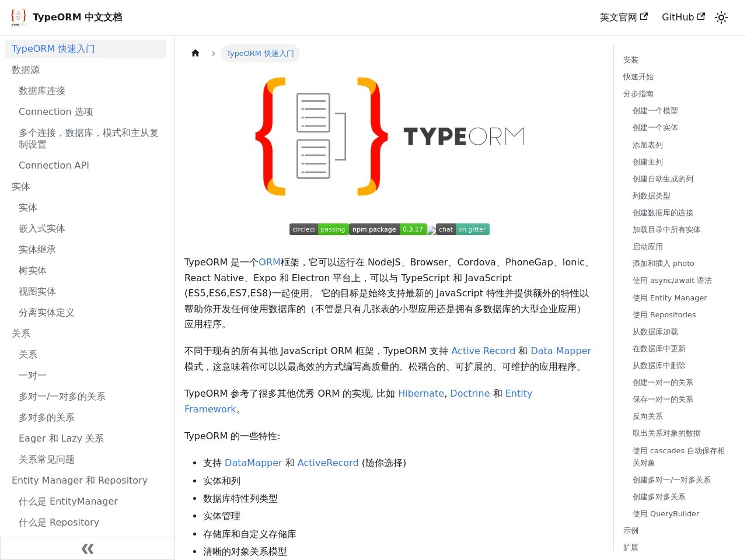Collapse the 关系 sidebar category

click(21, 334)
